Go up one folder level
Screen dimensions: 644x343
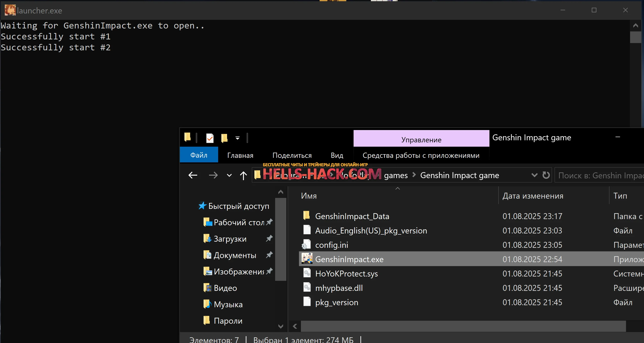coord(243,175)
